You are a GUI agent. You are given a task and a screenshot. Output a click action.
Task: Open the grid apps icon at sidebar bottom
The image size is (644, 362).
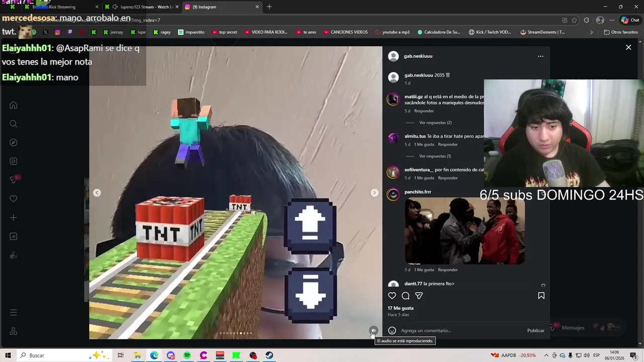(x=14, y=331)
